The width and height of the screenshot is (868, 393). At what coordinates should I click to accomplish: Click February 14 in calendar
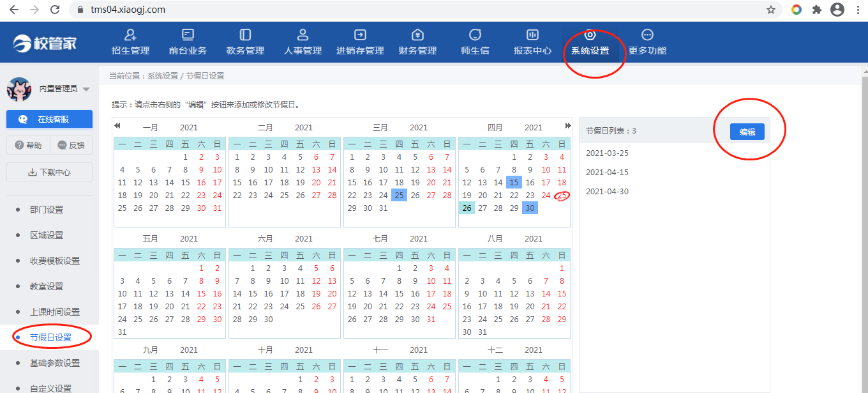[332, 170]
